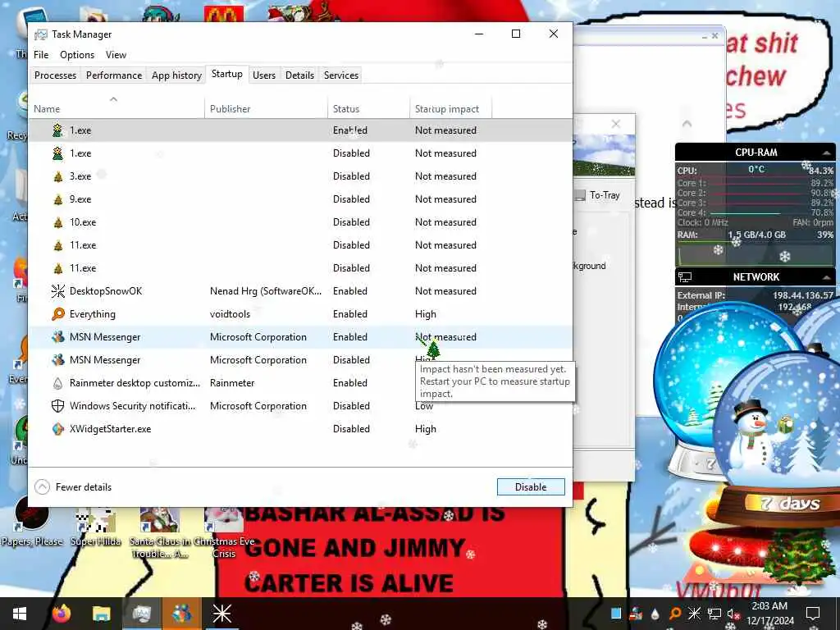Click the Everything magnifier icon in list
Image resolution: width=840 pixels, height=630 pixels.
point(58,314)
